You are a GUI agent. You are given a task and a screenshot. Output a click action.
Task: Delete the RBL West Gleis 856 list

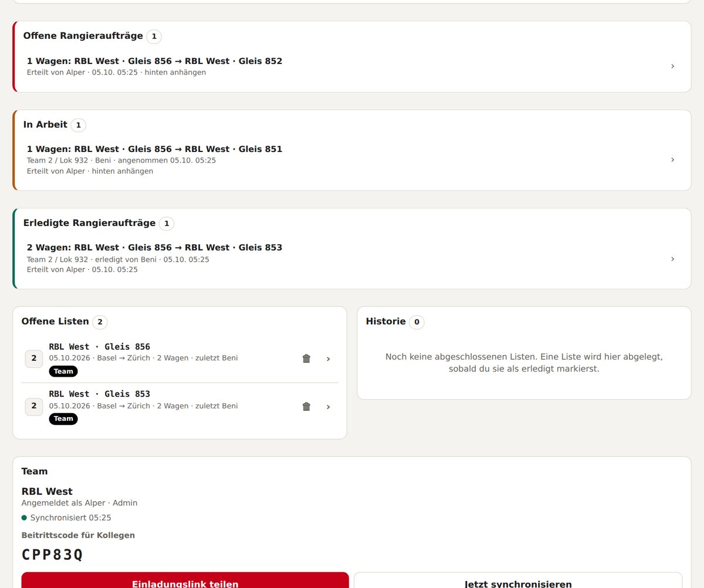coord(306,359)
